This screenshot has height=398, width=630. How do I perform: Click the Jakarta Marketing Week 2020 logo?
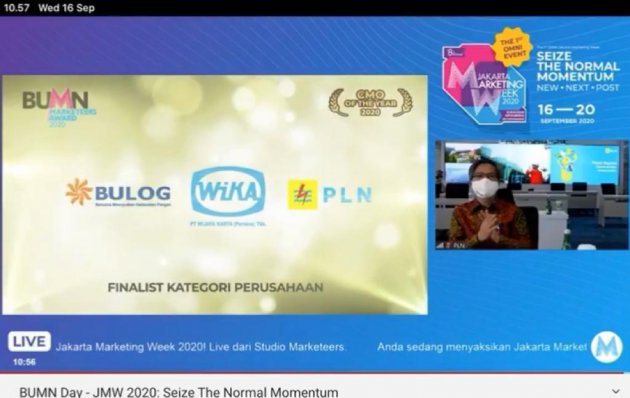point(484,84)
